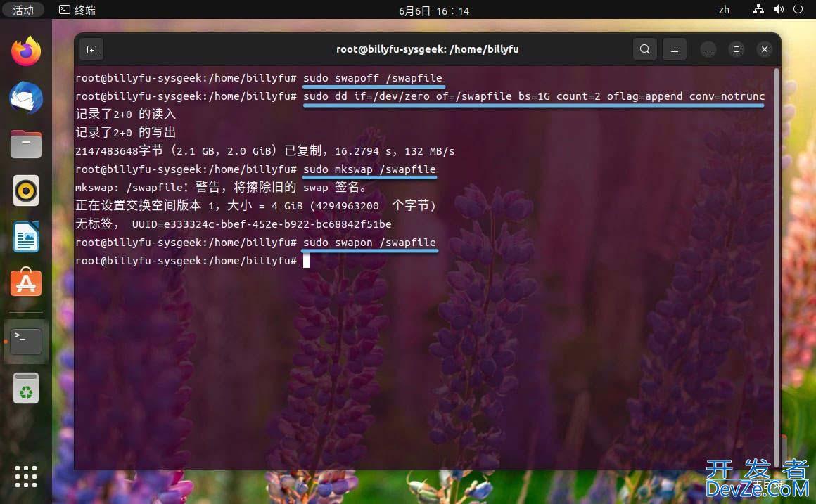Open the 终端 app menu in top bar
Viewport: 816px width, 504px height.
77,10
